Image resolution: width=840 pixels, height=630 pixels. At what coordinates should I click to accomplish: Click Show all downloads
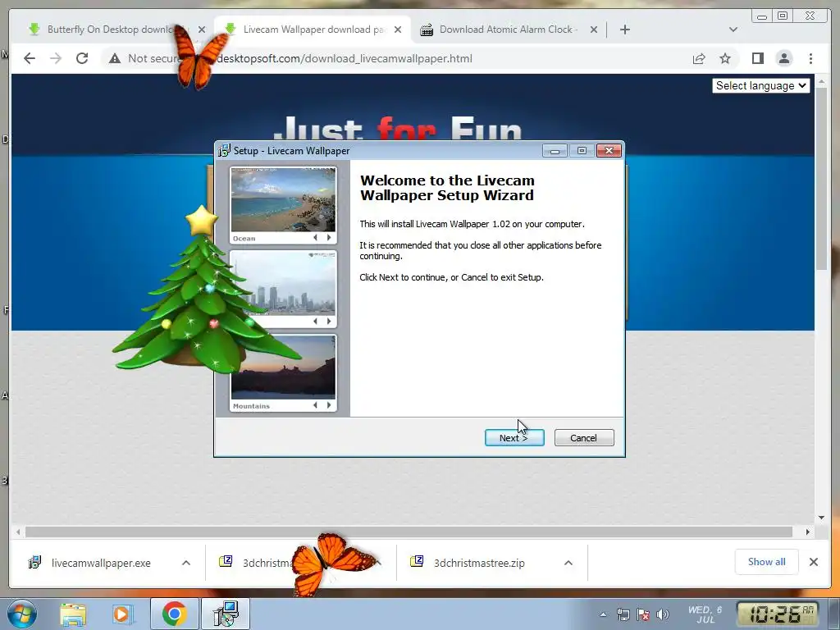click(767, 561)
